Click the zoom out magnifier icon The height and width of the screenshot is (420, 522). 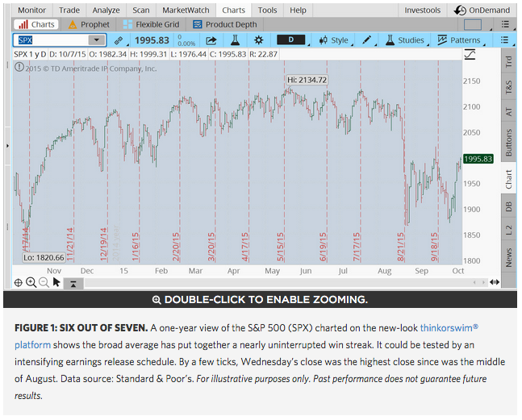[x=44, y=283]
